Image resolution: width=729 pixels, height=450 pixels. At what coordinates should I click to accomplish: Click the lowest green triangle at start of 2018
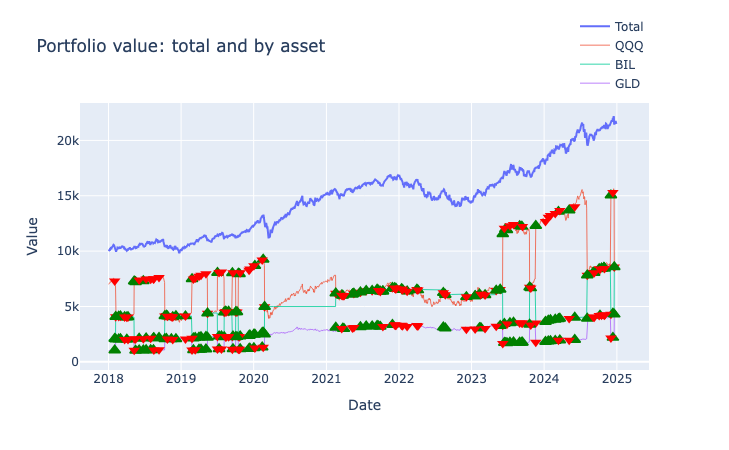pyautogui.click(x=114, y=348)
